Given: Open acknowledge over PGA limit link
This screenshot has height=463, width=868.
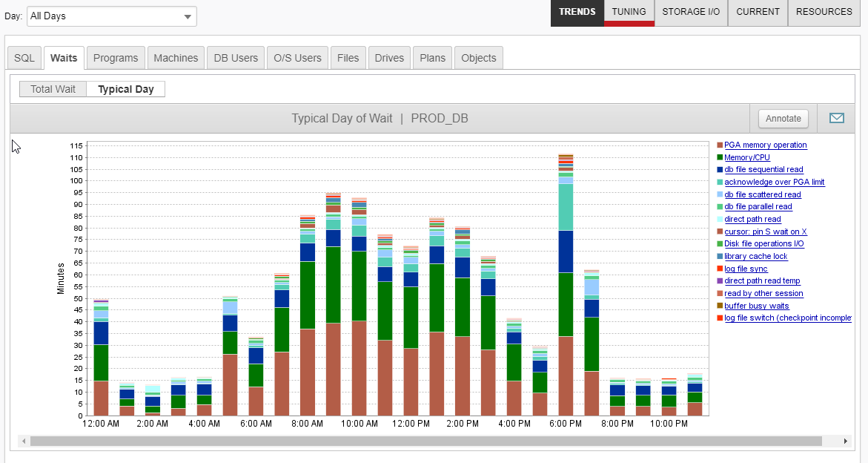Looking at the screenshot, I should click(775, 183).
